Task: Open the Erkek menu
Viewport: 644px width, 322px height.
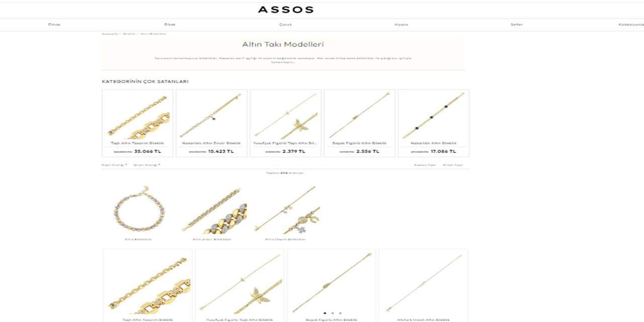Action: (x=170, y=25)
